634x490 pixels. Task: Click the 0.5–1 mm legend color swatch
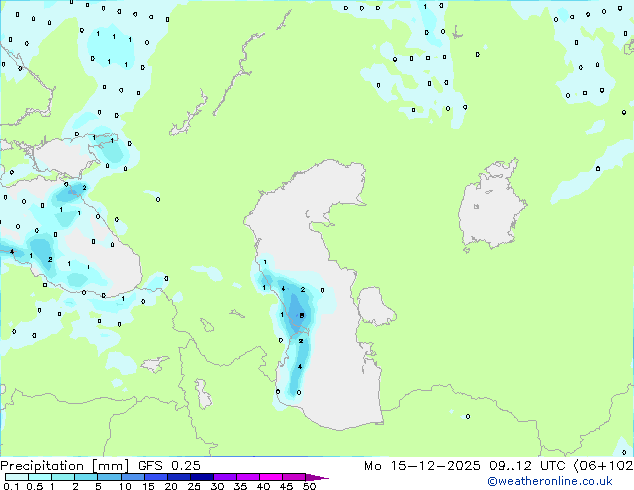(40, 477)
